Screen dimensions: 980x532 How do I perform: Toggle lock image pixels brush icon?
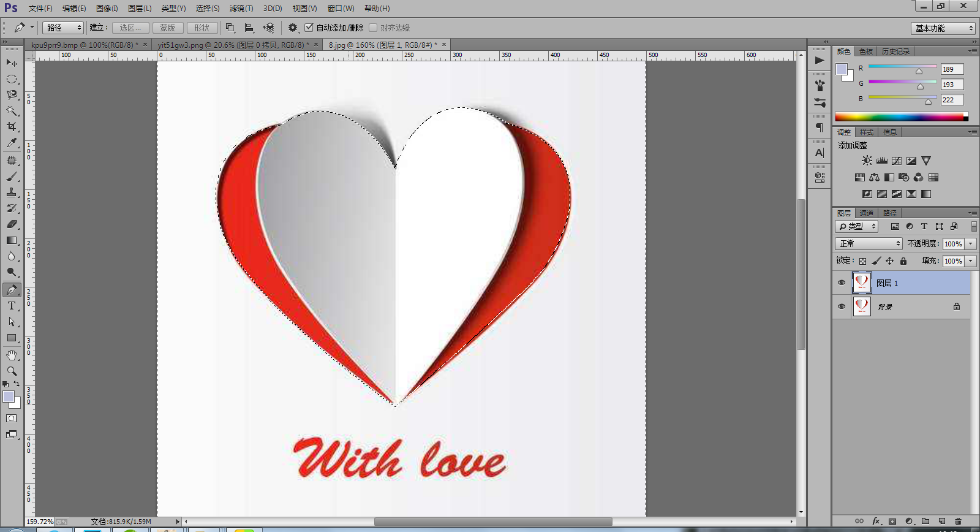click(x=876, y=261)
